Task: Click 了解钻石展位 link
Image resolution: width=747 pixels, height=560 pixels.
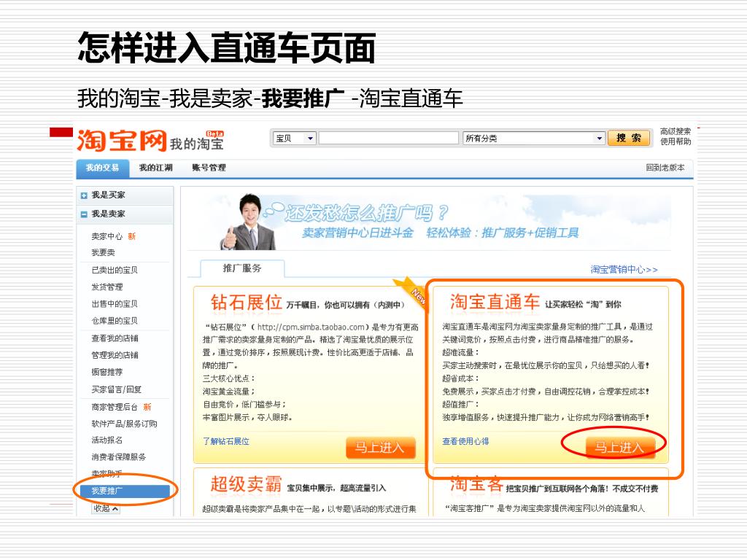Action: coord(226,441)
